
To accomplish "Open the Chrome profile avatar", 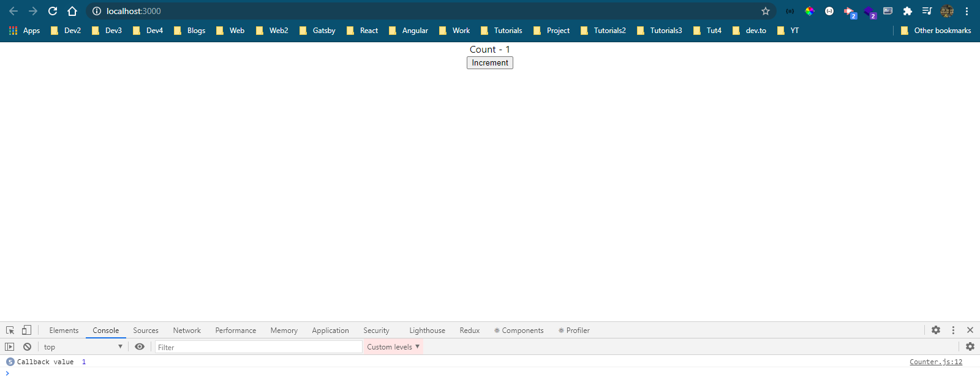I will (947, 11).
